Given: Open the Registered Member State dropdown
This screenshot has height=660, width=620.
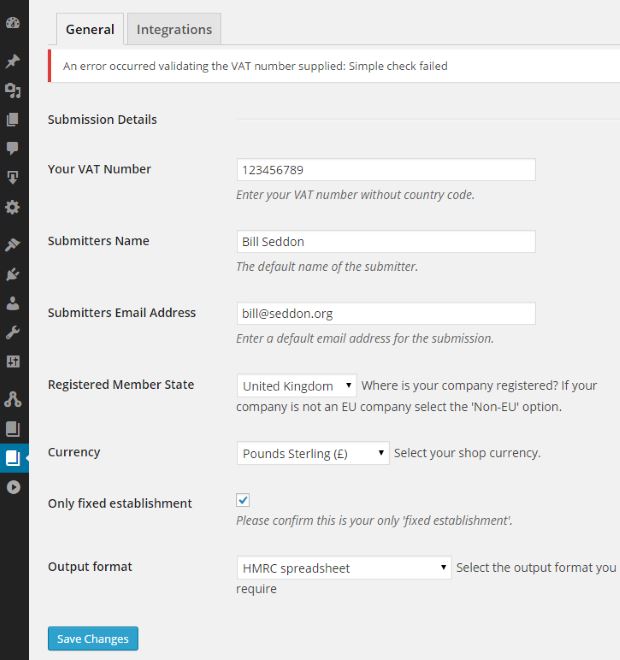Looking at the screenshot, I should [297, 386].
